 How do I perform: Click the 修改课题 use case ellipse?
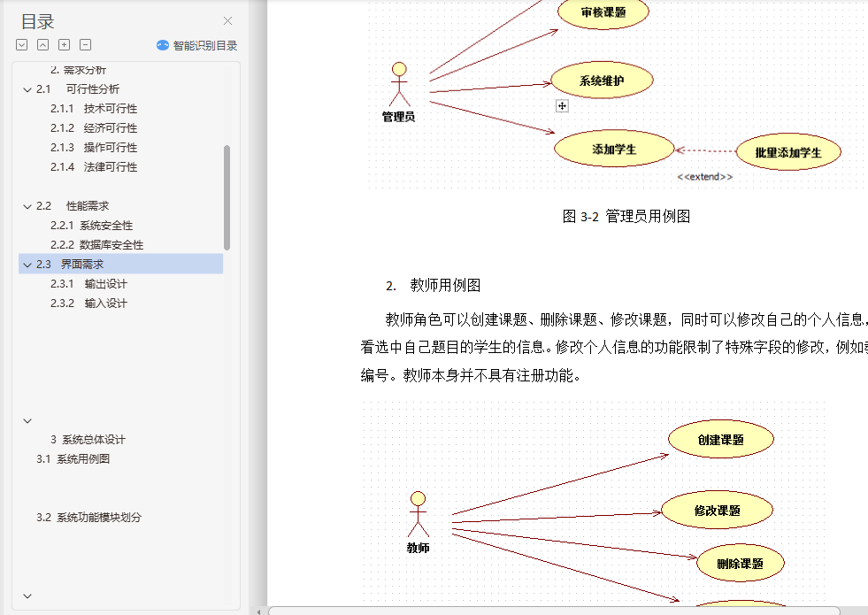tap(717, 510)
